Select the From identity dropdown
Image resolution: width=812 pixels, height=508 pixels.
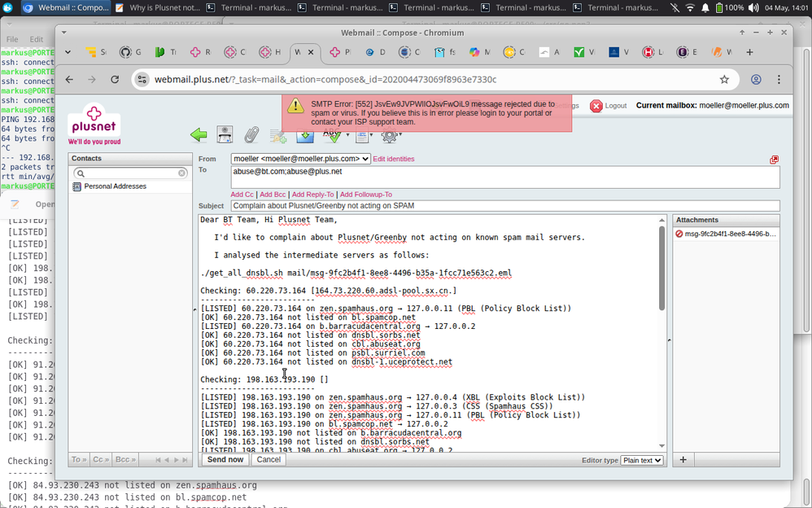pyautogui.click(x=301, y=159)
